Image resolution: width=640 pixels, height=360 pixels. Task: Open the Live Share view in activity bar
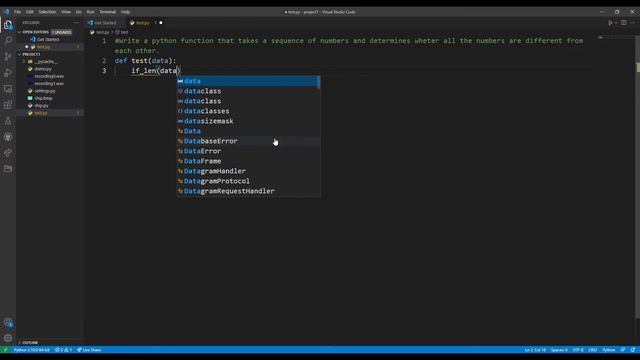tap(8, 153)
